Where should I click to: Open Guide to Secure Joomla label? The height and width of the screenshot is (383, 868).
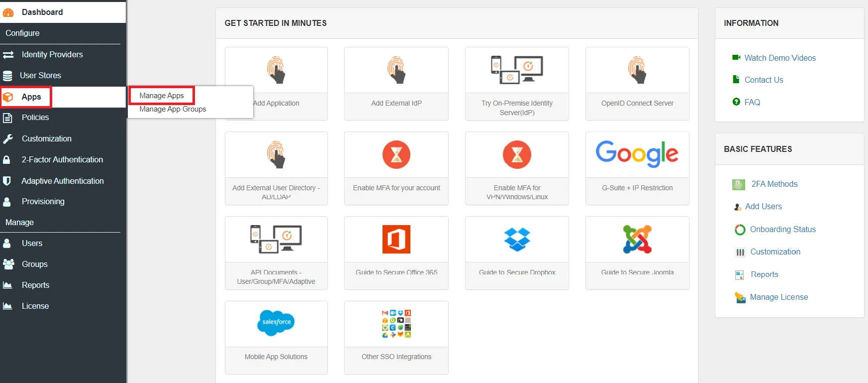[x=637, y=272]
